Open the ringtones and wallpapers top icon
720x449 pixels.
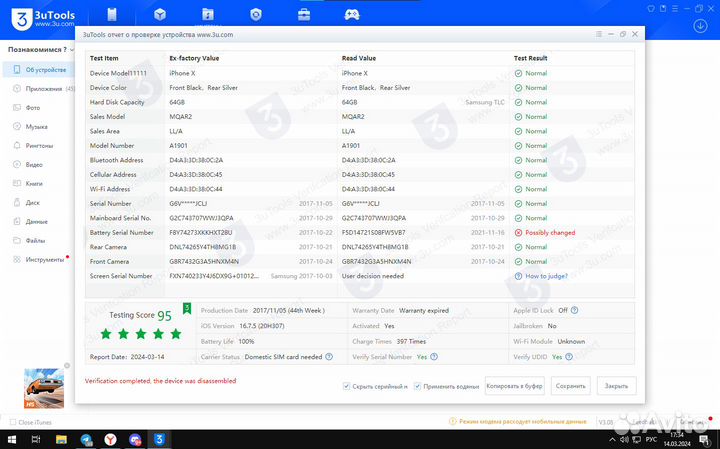pos(208,15)
